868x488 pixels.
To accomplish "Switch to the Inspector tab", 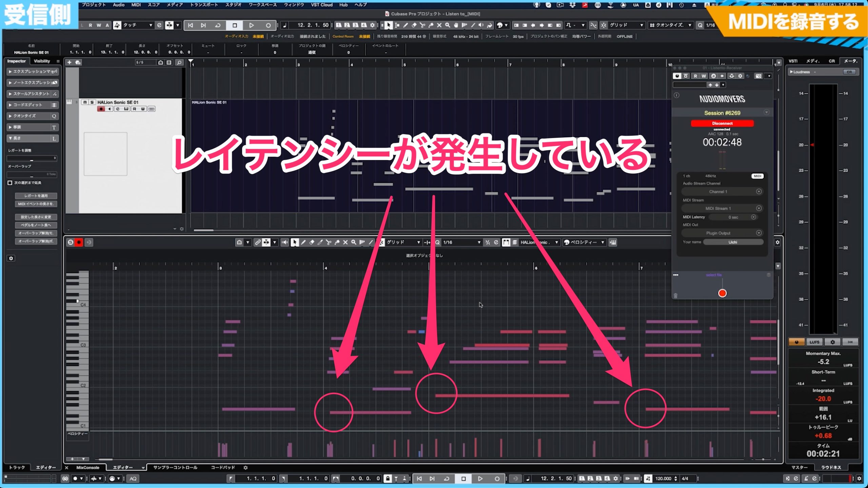I will (17, 61).
